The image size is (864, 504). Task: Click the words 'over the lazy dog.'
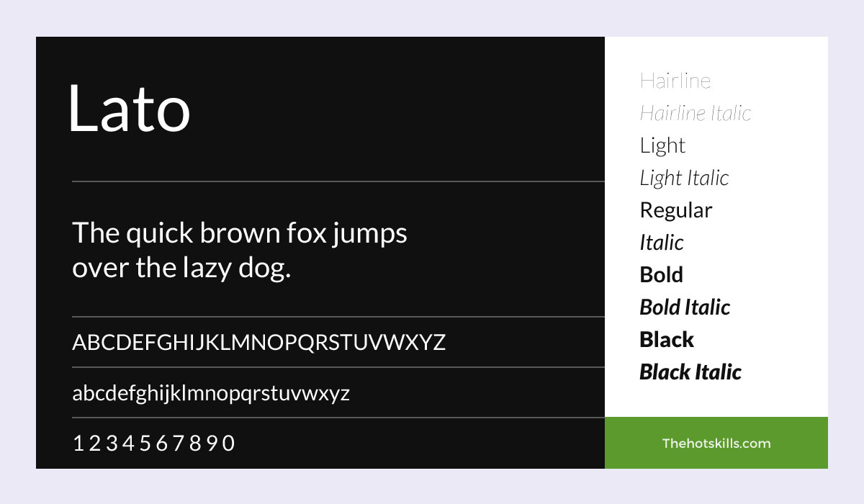pos(181,269)
